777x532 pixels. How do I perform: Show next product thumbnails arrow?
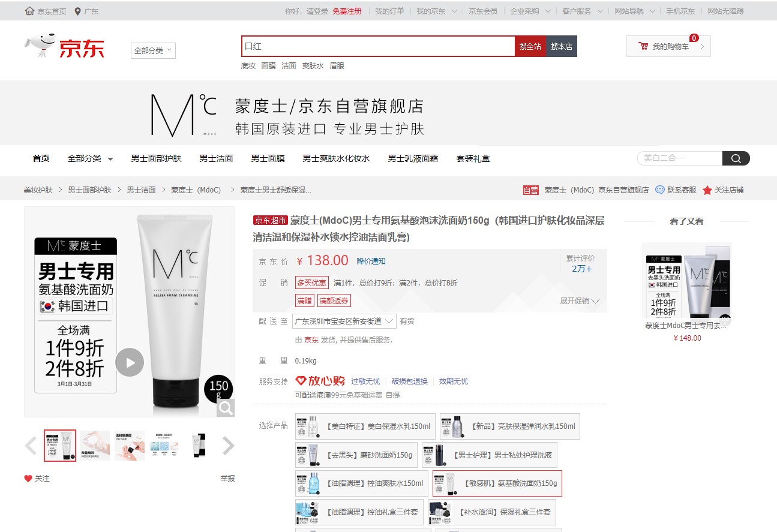[228, 446]
